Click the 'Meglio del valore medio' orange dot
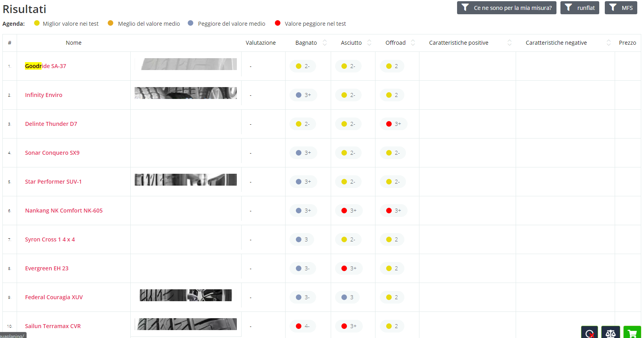Viewport: 644px width, 338px height. (111, 23)
